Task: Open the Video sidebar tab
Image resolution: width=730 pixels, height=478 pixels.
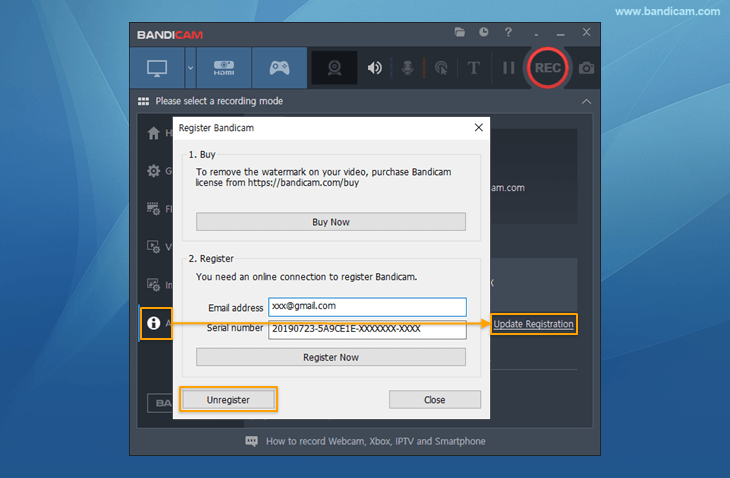Action: tap(155, 246)
